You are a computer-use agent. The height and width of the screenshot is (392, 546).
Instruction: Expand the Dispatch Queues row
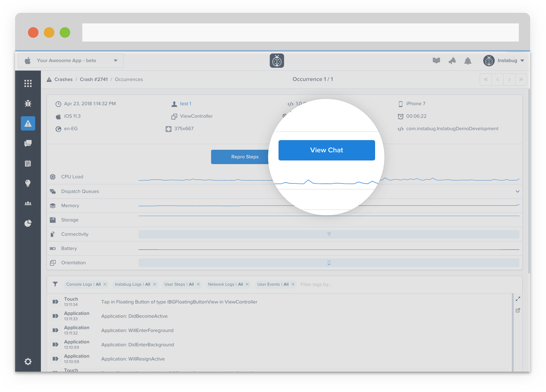pos(517,191)
